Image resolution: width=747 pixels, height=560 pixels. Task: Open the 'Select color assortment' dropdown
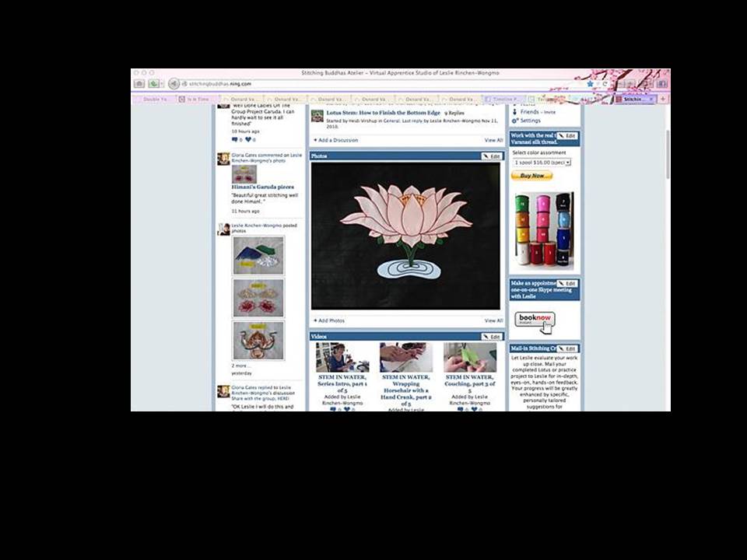[542, 163]
